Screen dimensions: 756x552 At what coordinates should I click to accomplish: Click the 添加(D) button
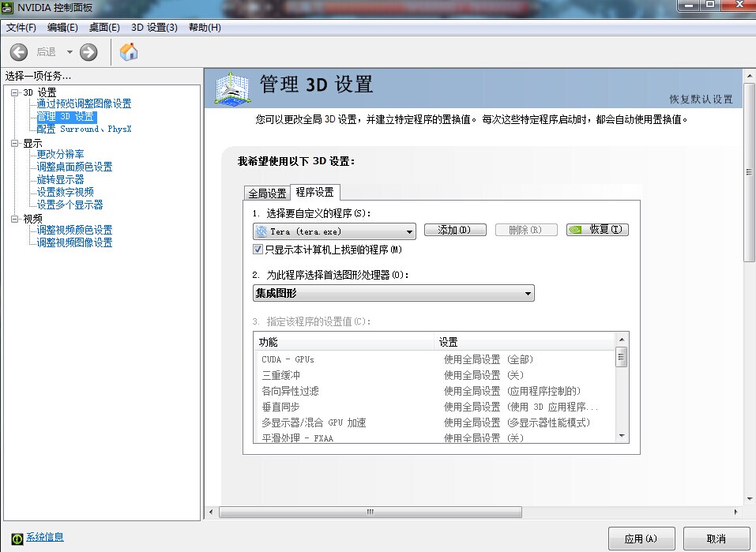coord(455,230)
